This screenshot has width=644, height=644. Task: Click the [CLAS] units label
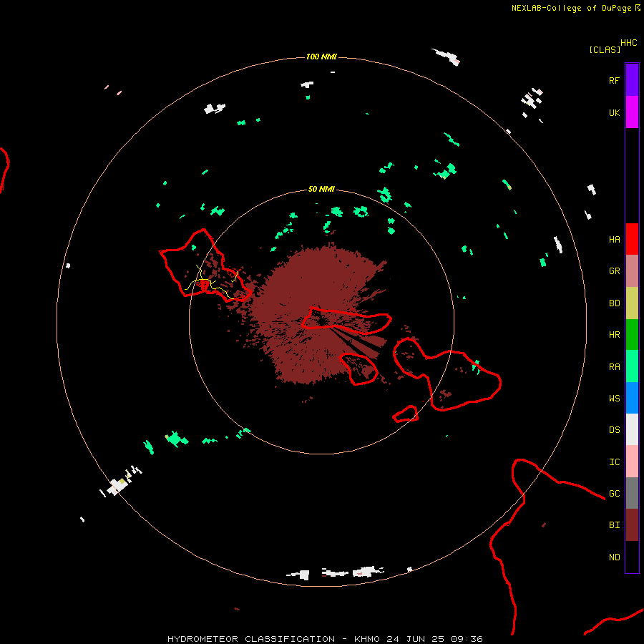(x=605, y=50)
